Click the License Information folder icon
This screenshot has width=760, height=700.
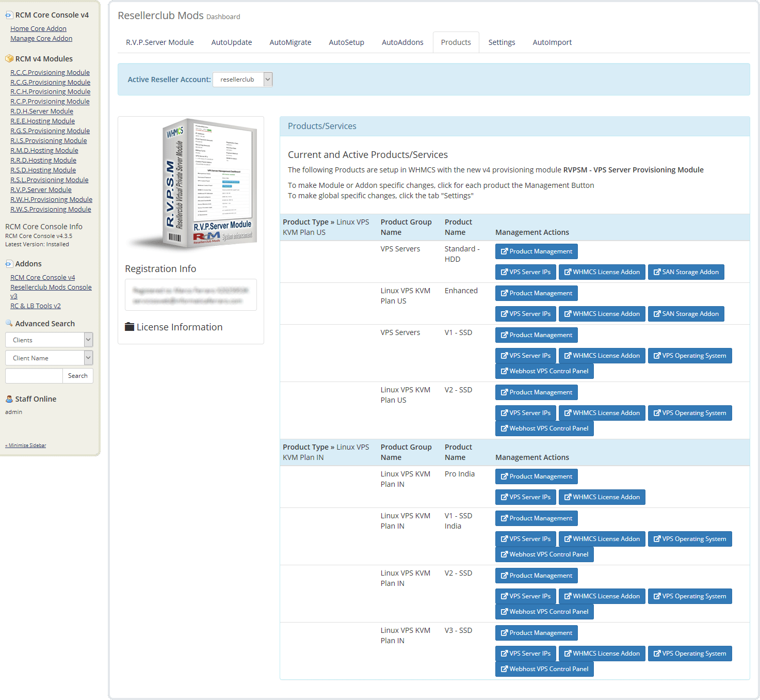click(x=130, y=327)
